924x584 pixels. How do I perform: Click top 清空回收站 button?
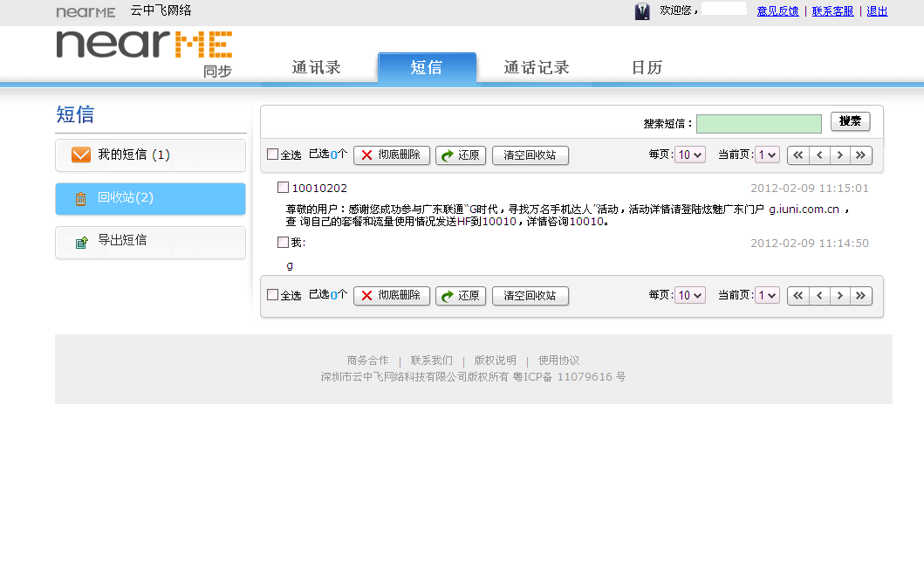[530, 155]
